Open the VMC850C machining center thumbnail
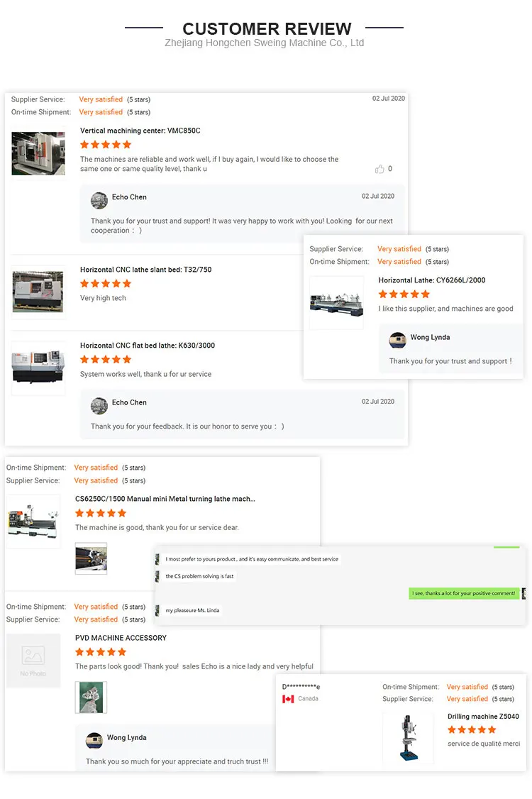 coord(38,153)
